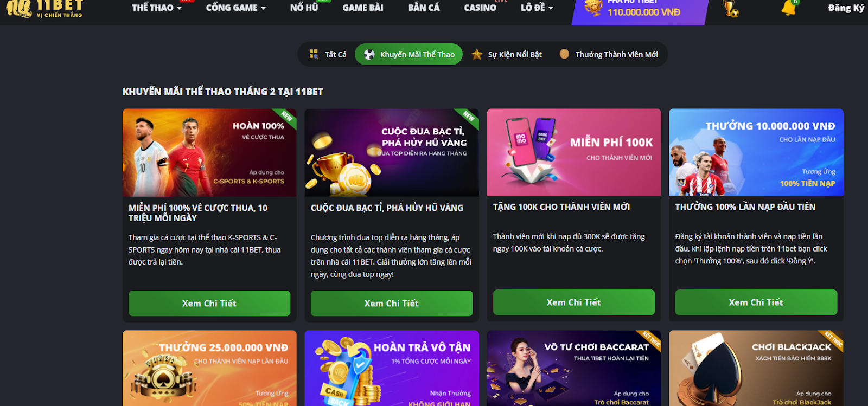868x406 pixels.
Task: Expand the THỂ THAO dropdown menu
Action: [x=157, y=8]
